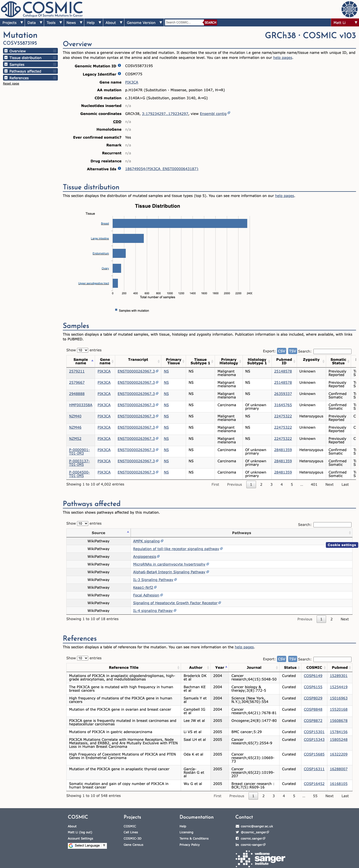Open the Samples table entries-per-page select
Screen dimensions: 359x868
point(83,350)
